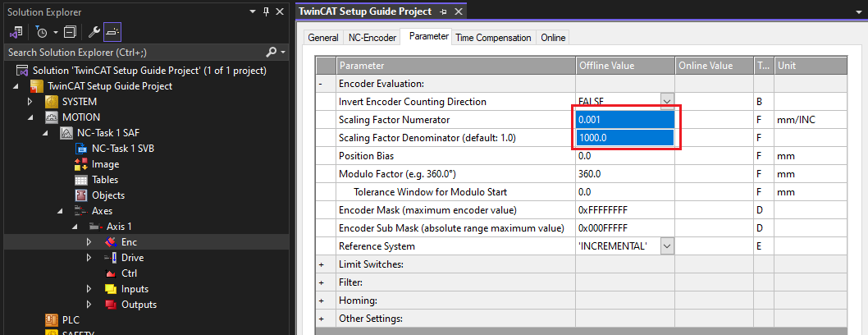
Task: Collapse the Encoder Evaluation section
Action: coord(321,84)
